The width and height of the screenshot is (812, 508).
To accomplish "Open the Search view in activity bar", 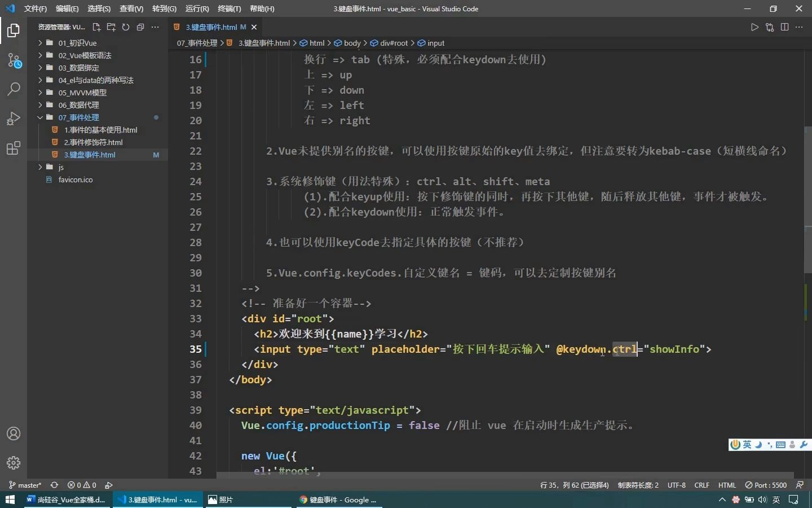I will pos(14,89).
